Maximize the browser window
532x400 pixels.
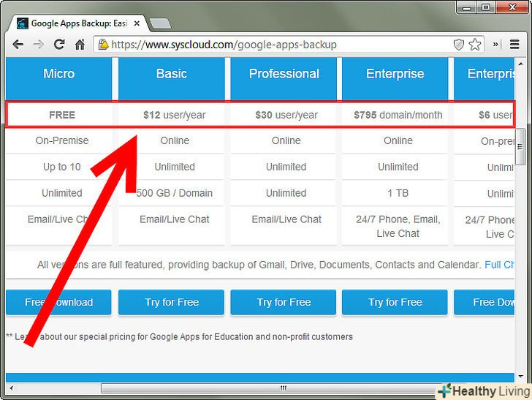tap(486, 7)
